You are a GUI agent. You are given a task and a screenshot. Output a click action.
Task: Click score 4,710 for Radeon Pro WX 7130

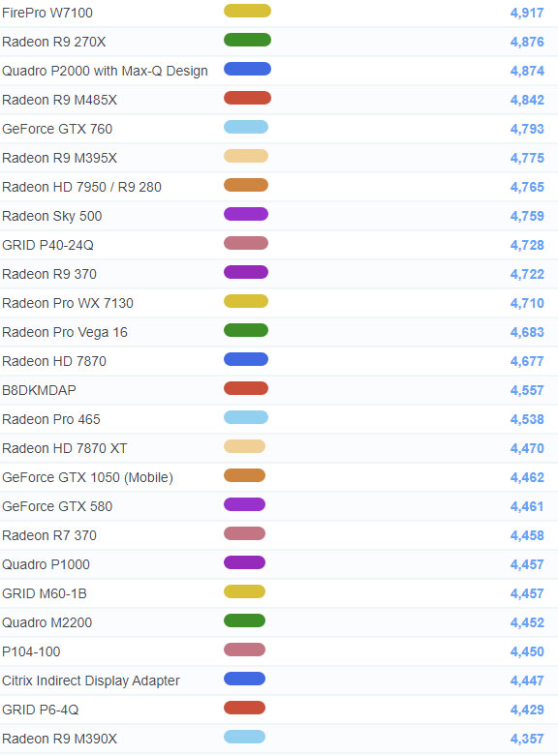527,303
